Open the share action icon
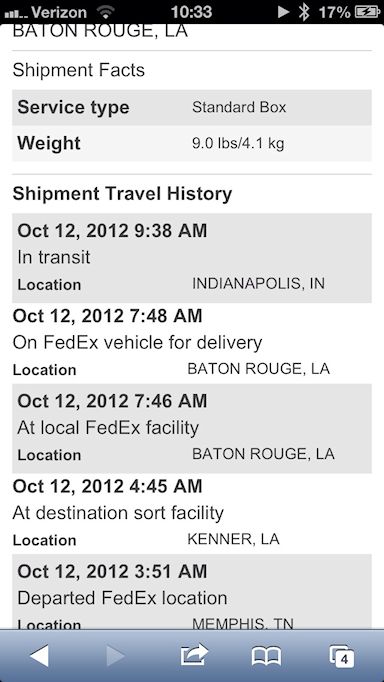This screenshot has height=682, width=384. [x=194, y=655]
